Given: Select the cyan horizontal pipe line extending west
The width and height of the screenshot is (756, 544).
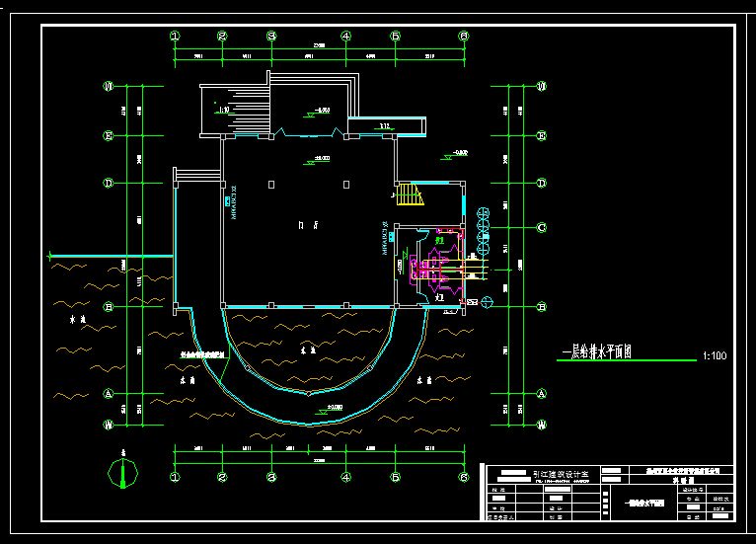Looking at the screenshot, I should coord(112,256).
